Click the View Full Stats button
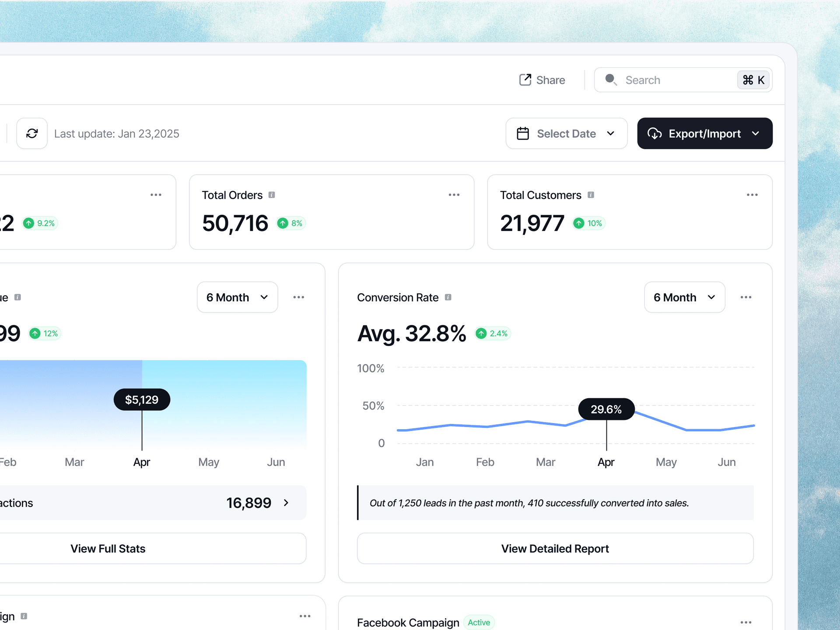The height and width of the screenshot is (630, 840). pos(108,548)
